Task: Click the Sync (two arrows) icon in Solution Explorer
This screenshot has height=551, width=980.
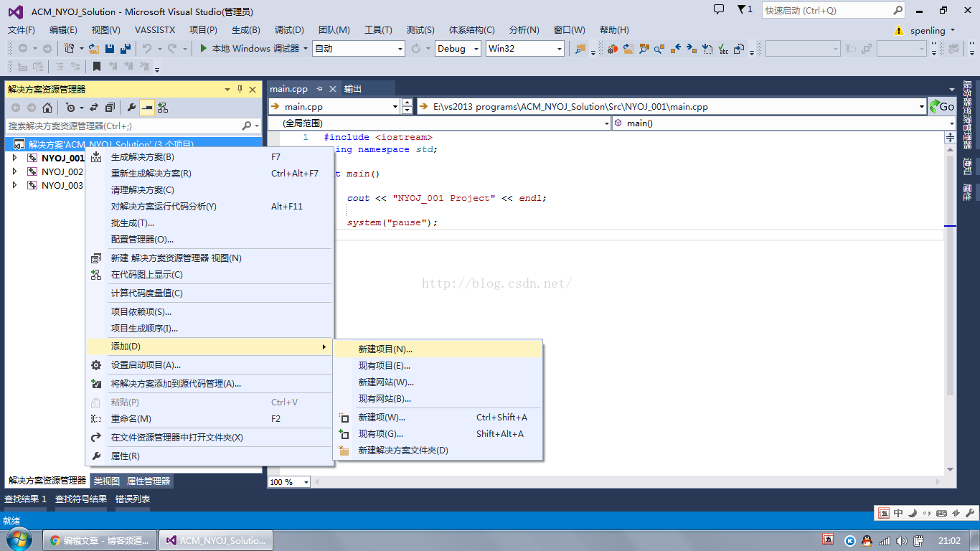Action: (x=93, y=108)
